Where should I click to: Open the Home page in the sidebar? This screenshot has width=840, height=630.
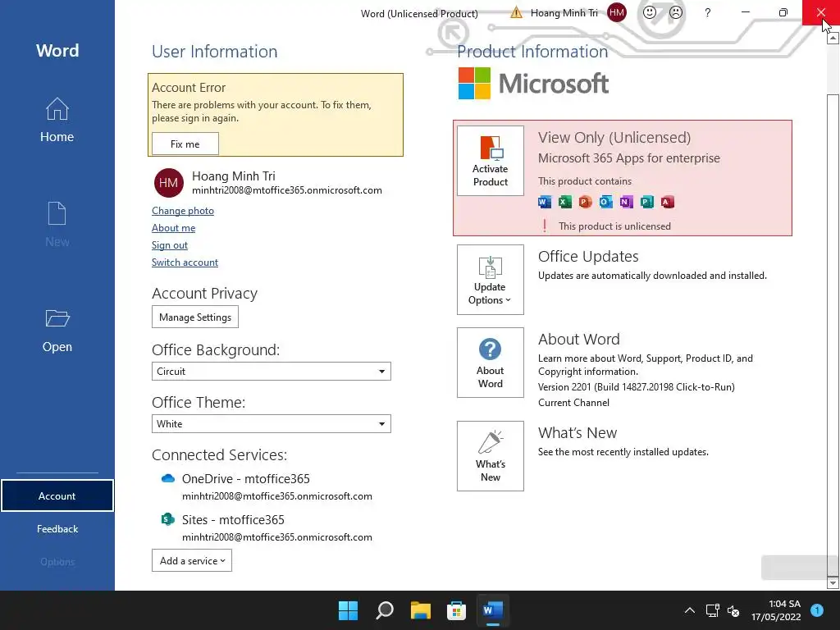57,120
